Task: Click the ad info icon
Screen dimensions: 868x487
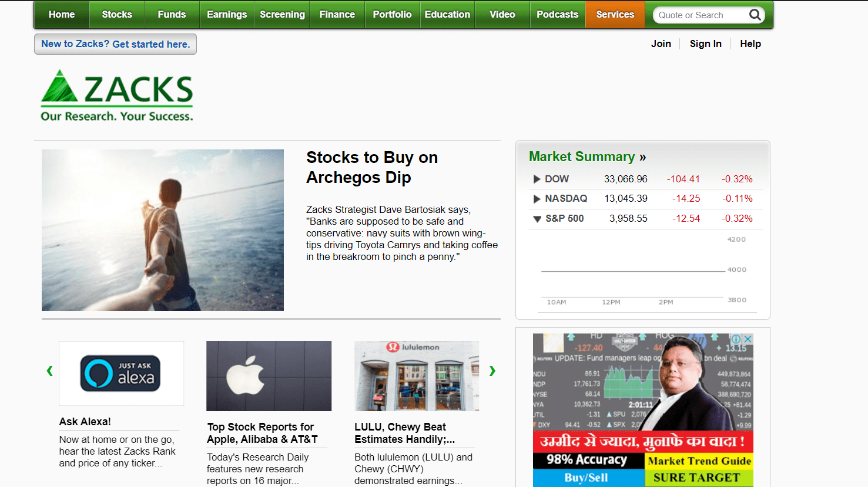Action: point(736,339)
